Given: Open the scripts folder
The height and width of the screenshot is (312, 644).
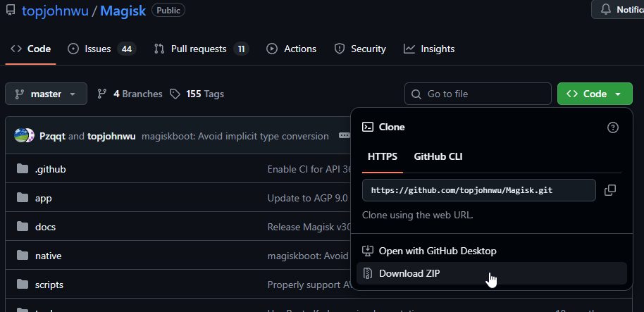Looking at the screenshot, I should pos(49,285).
